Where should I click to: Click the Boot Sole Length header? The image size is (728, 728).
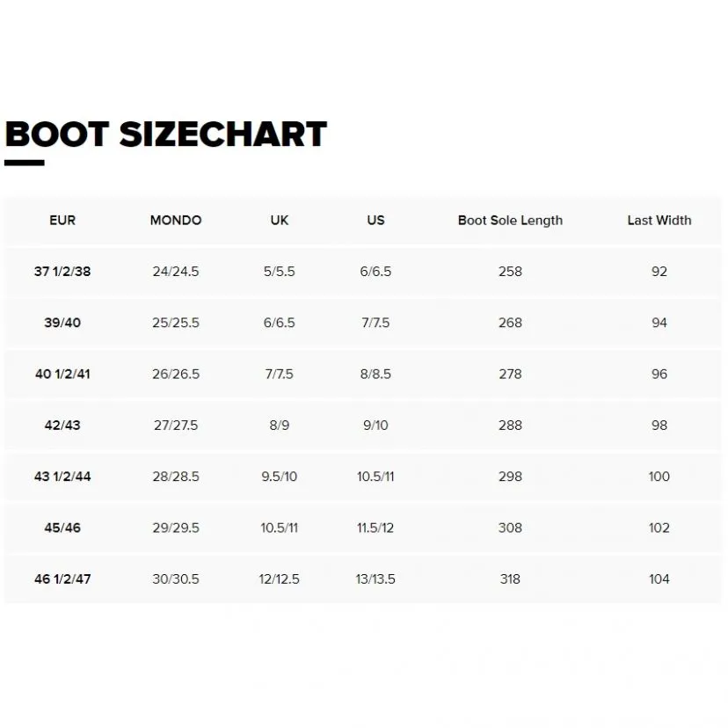pyautogui.click(x=510, y=221)
